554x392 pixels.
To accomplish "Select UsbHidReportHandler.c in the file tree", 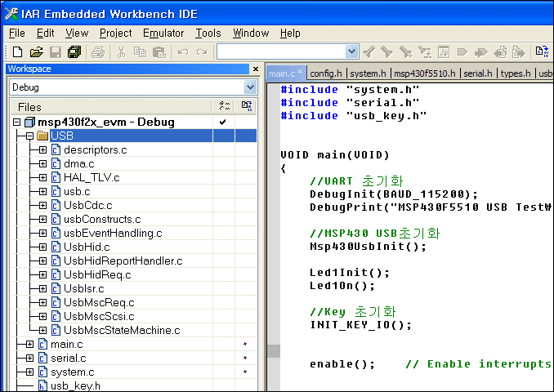I will pyautogui.click(x=123, y=261).
